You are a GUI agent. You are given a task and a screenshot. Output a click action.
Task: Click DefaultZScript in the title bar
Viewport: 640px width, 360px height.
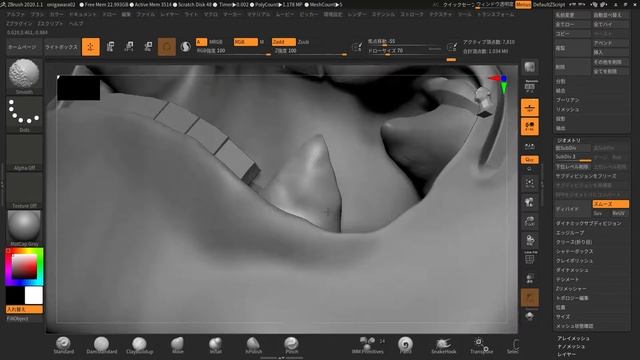click(x=549, y=4)
